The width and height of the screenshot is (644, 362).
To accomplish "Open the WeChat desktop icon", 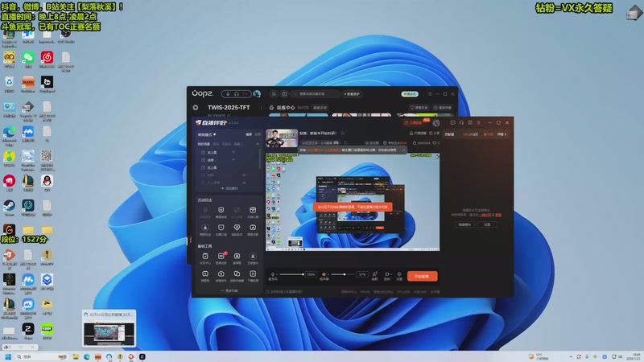I will click(28, 57).
